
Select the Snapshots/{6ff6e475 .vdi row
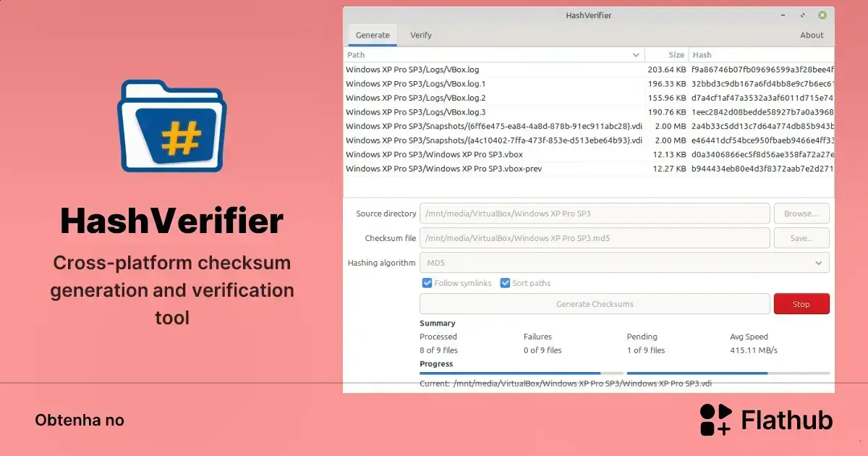589,127
